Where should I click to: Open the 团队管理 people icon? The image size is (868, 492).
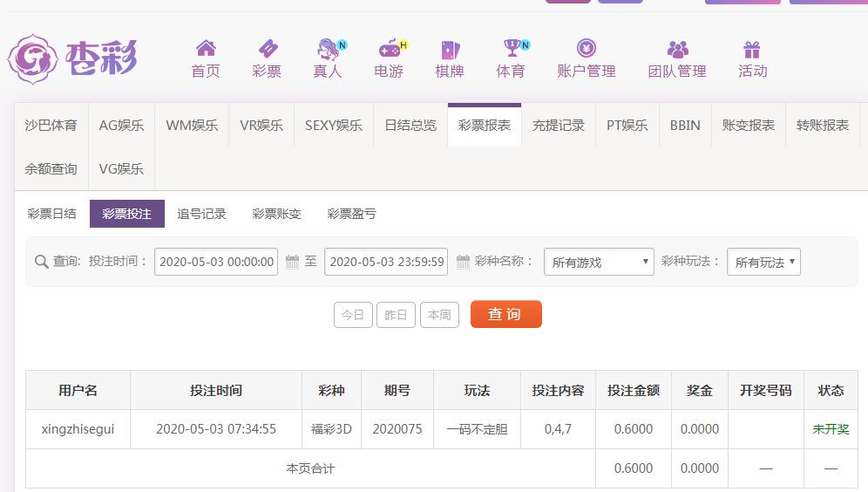click(677, 49)
